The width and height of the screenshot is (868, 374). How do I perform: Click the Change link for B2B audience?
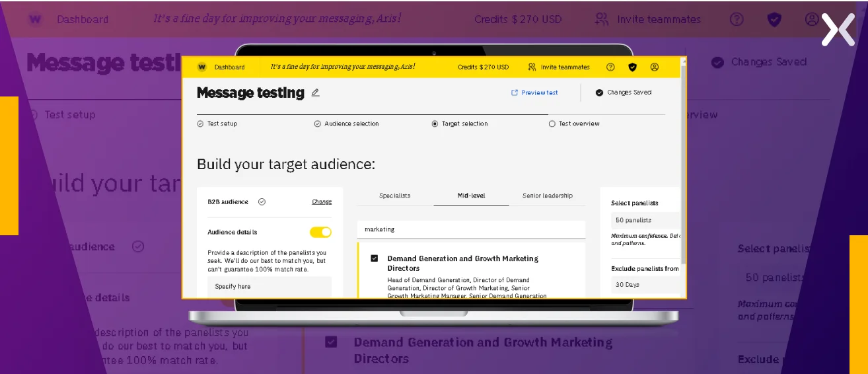[x=322, y=202]
